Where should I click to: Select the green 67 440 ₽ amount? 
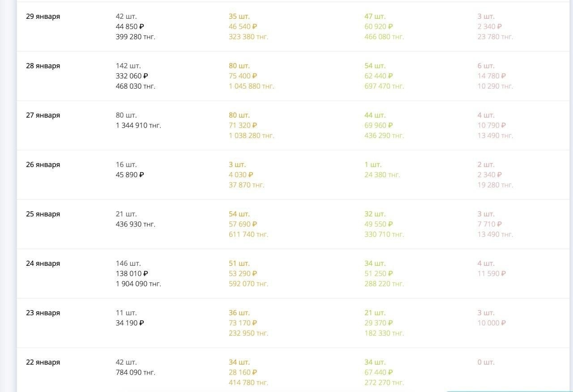(x=379, y=372)
